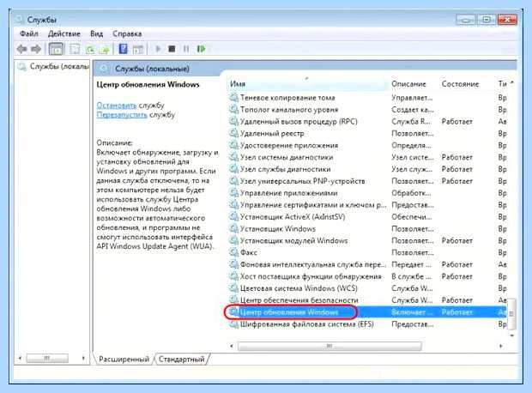Screen dimensions: 532x393
Task: Select Установщик ActiveX (AxInstSV) service
Action: [366, 217]
